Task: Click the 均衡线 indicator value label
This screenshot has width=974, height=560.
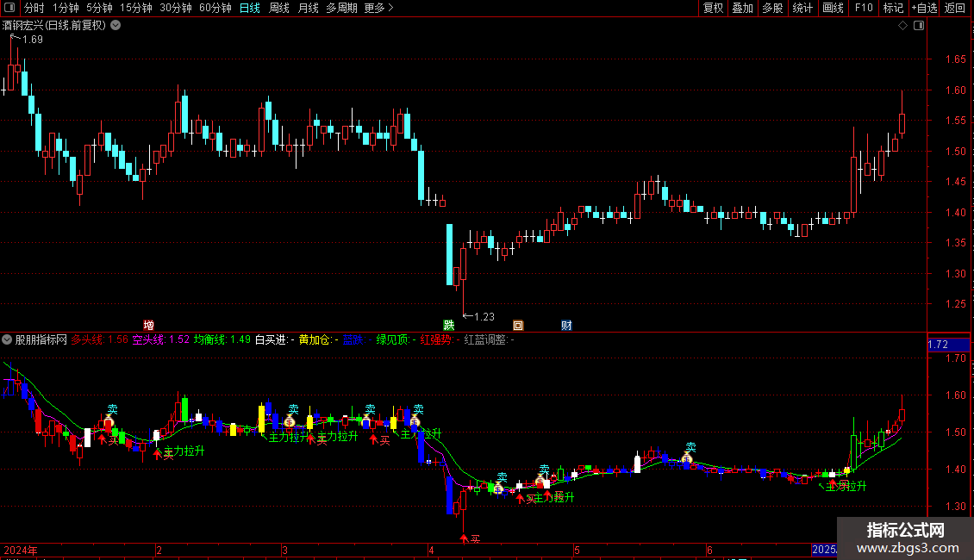Action: pyautogui.click(x=222, y=339)
